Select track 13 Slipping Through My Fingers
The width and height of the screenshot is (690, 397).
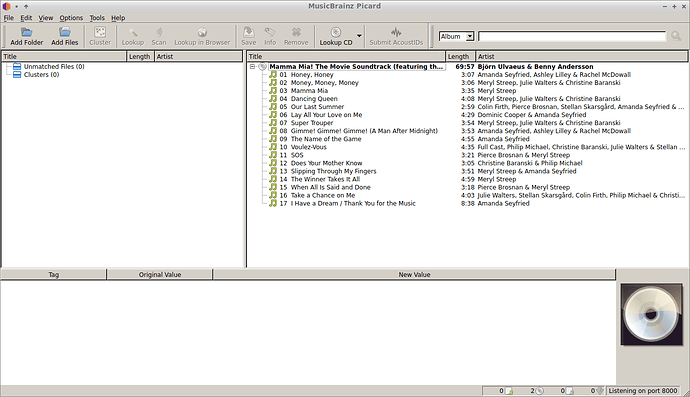(328, 171)
